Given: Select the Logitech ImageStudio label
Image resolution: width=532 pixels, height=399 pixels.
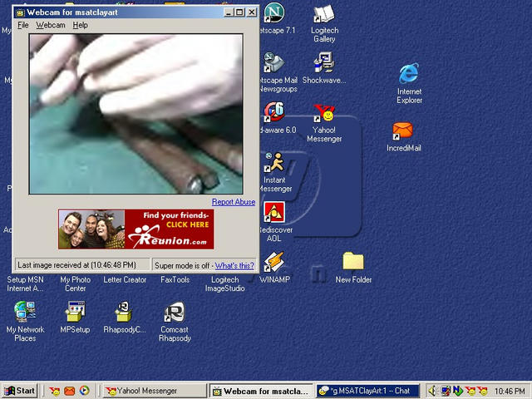Looking at the screenshot, I should 225,284.
